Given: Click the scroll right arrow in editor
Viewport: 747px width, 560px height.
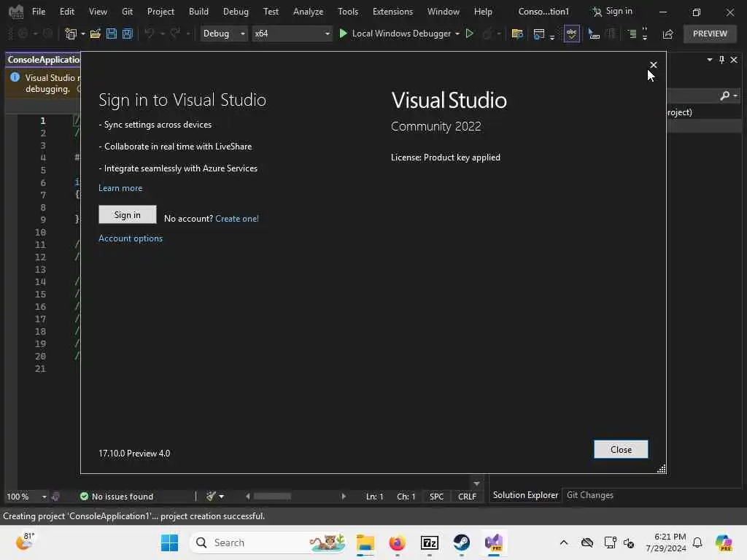Looking at the screenshot, I should [344, 496].
